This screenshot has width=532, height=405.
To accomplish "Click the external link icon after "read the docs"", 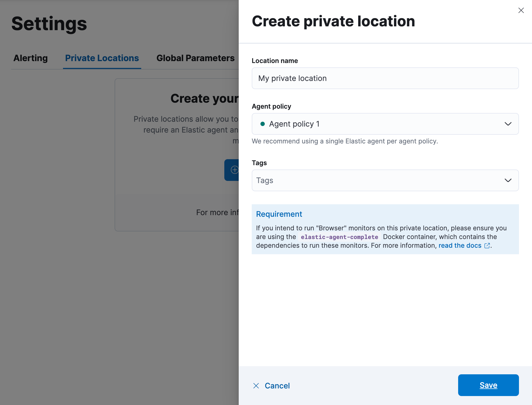I will pyautogui.click(x=487, y=246).
